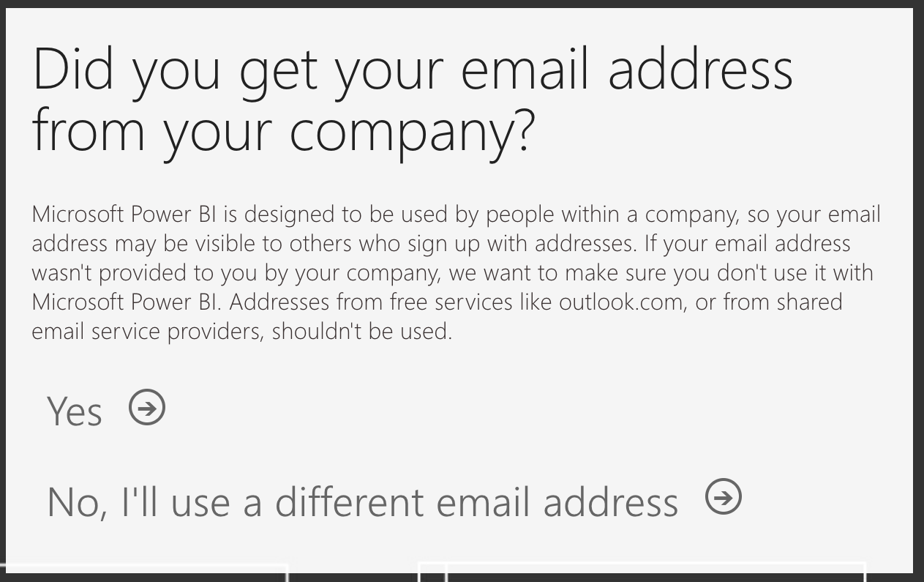
Task: Click the text 'shouldn't be used.'
Action: tap(362, 331)
